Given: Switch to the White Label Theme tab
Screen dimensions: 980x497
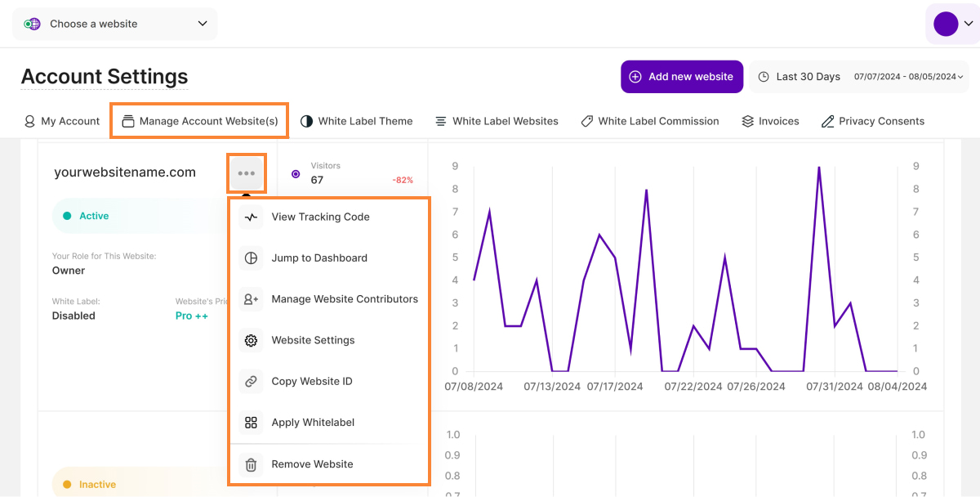Looking at the screenshot, I should [356, 121].
